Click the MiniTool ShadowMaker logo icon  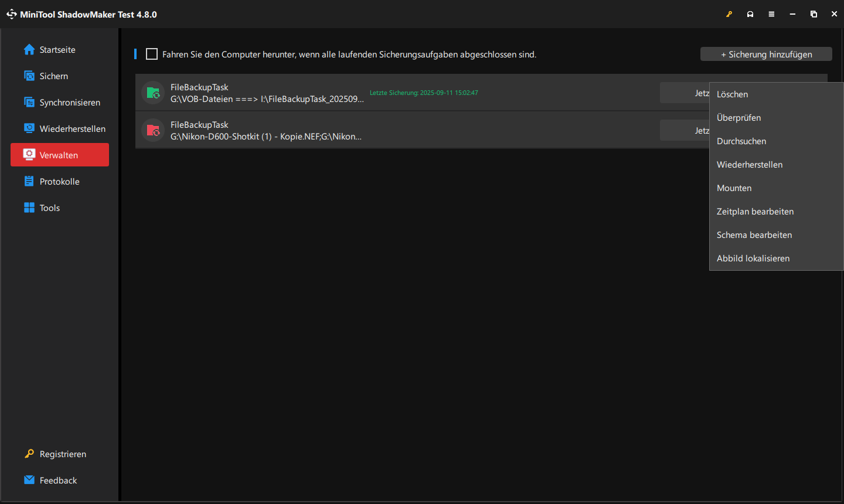click(x=12, y=14)
